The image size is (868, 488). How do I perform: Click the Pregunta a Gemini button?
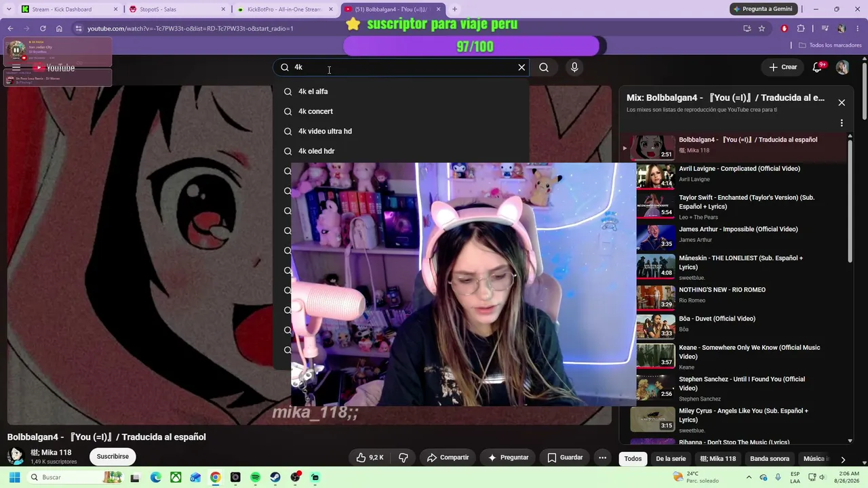(x=763, y=9)
